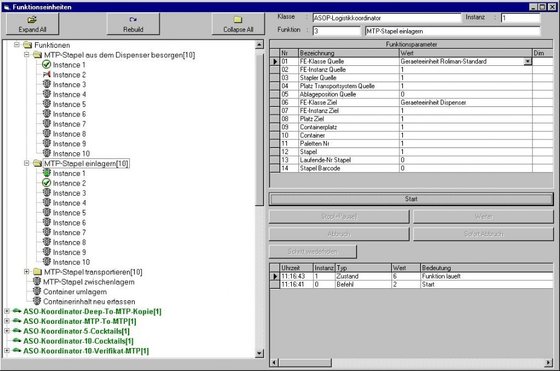Click folder icon of MTP-Stapel transportieren
The height and width of the screenshot is (371, 560).
[x=37, y=272]
